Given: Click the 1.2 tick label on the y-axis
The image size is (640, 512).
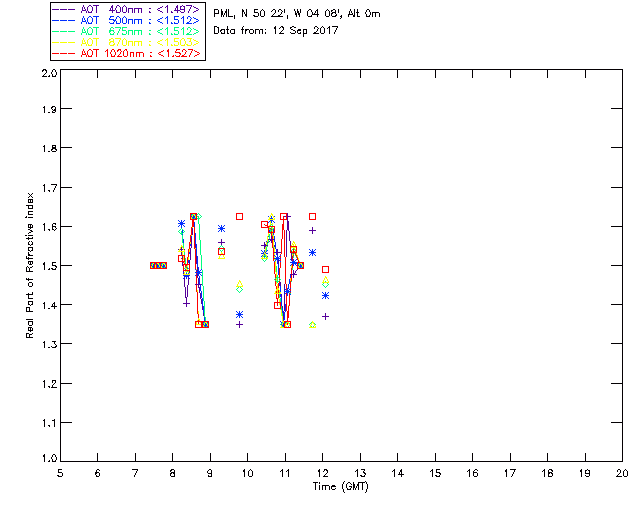Looking at the screenshot, I should [x=49, y=384].
